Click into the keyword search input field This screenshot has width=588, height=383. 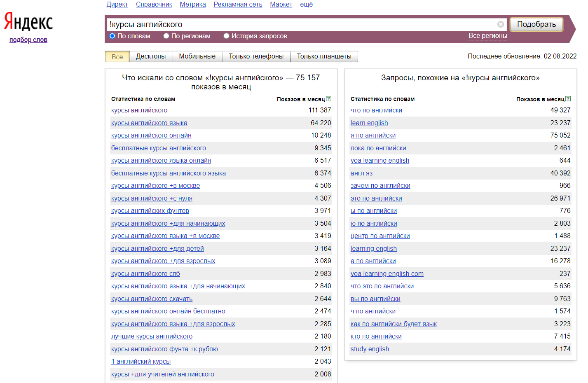pyautogui.click(x=301, y=24)
